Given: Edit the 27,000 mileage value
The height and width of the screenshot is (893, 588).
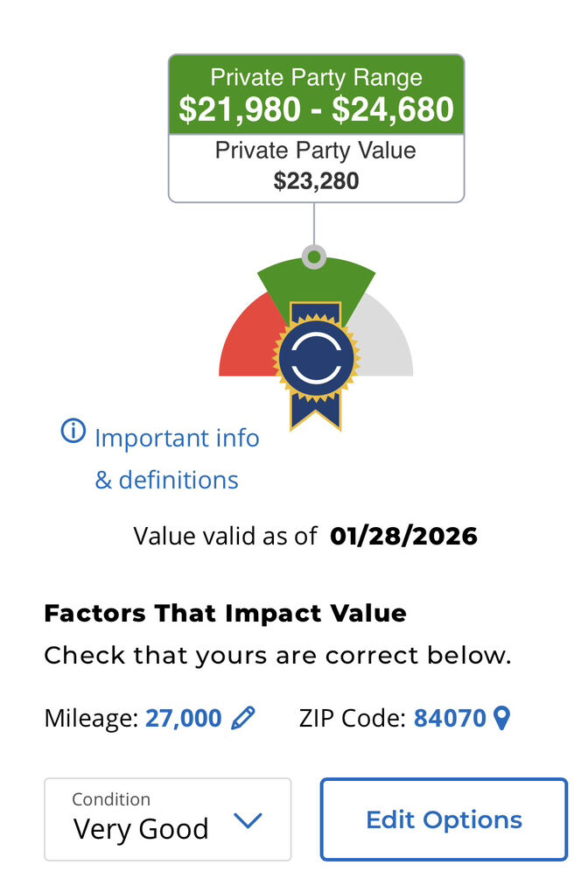Looking at the screenshot, I should point(184,719).
